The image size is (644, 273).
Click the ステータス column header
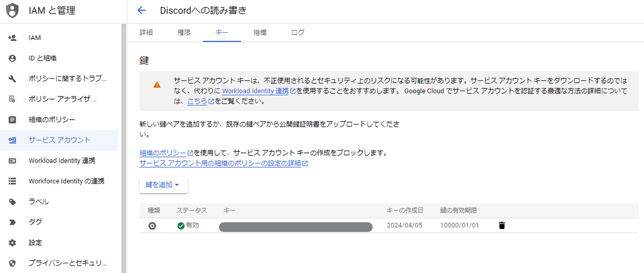click(192, 210)
